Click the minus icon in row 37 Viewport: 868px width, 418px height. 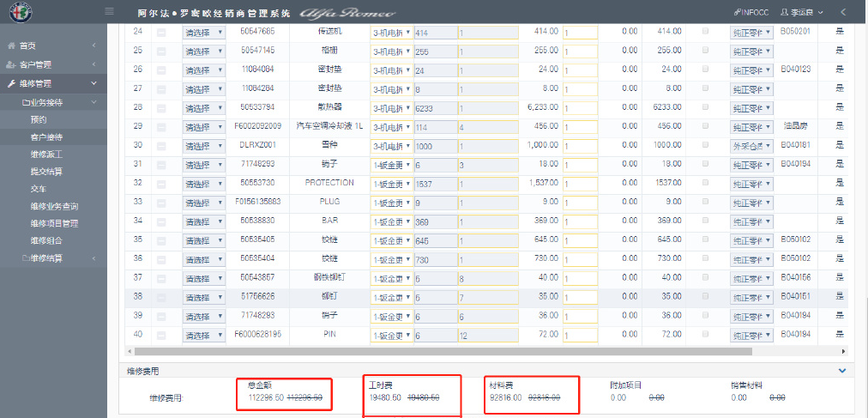(161, 278)
